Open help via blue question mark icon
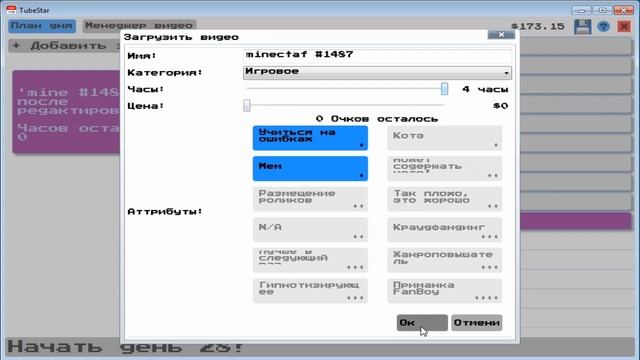 (603, 27)
